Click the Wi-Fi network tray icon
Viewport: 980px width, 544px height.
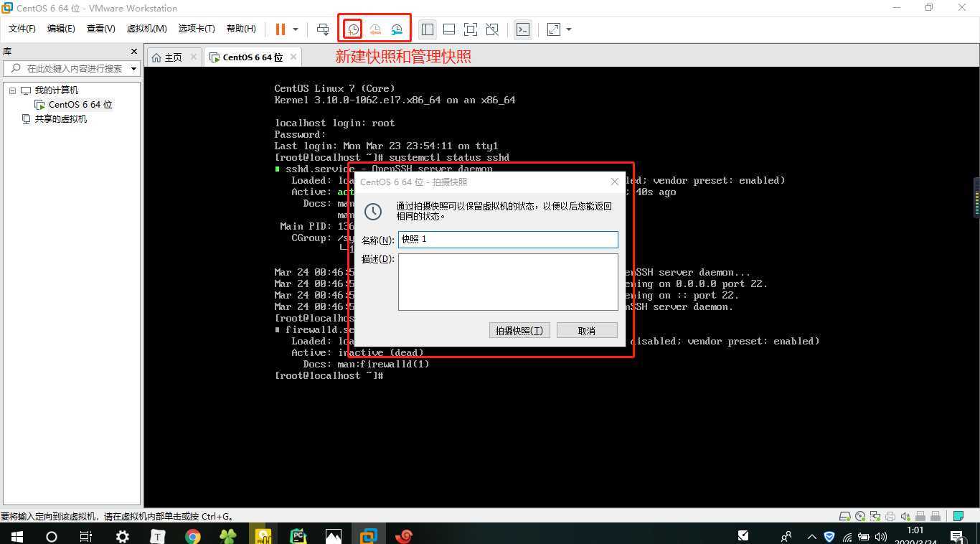[x=848, y=536]
